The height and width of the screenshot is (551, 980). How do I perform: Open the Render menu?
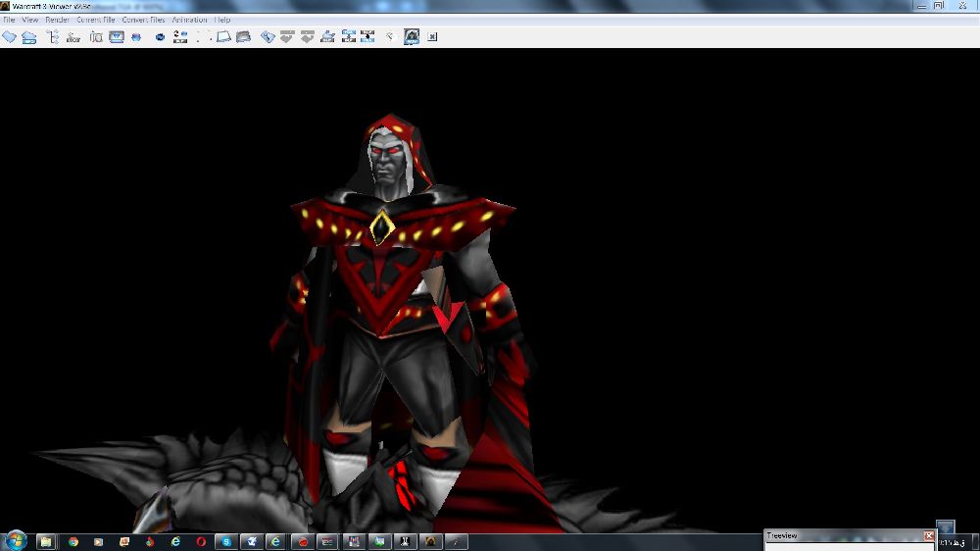[x=57, y=20]
